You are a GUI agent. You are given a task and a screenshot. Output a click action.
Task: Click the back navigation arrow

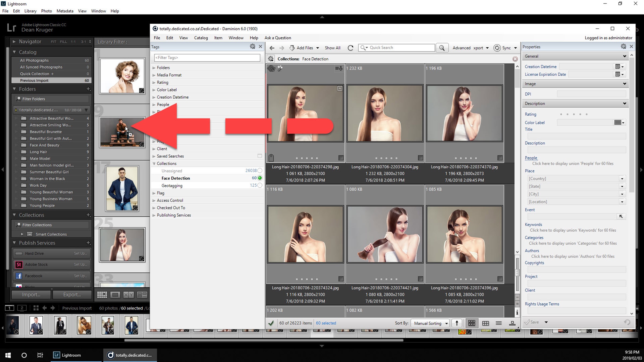coord(272,48)
